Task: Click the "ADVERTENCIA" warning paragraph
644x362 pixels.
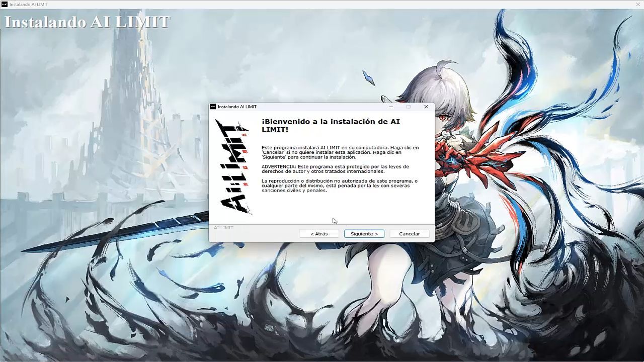Action: (335, 169)
